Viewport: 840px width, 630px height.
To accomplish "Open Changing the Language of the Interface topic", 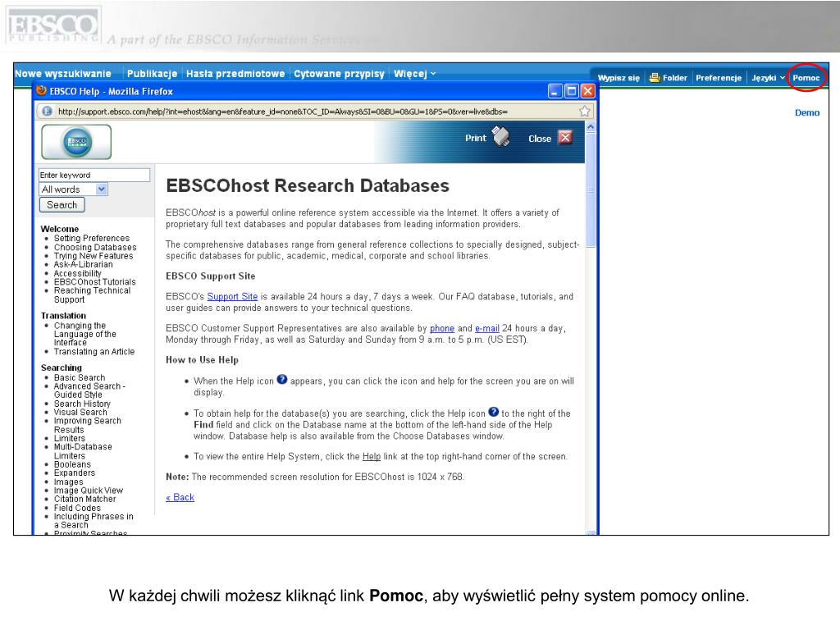I will 84,334.
